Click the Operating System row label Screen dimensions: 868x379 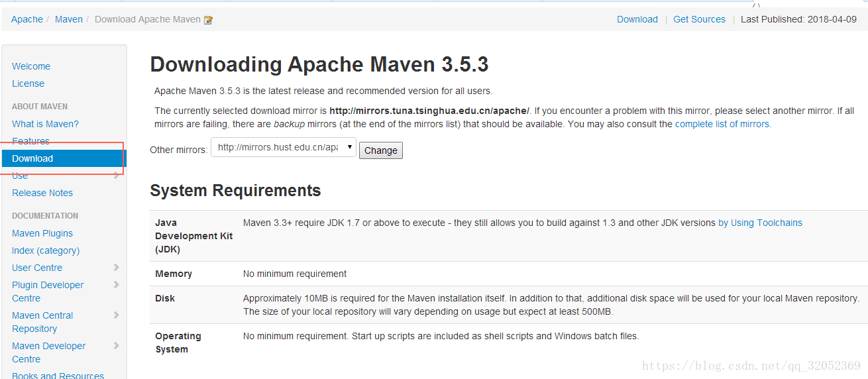178,343
